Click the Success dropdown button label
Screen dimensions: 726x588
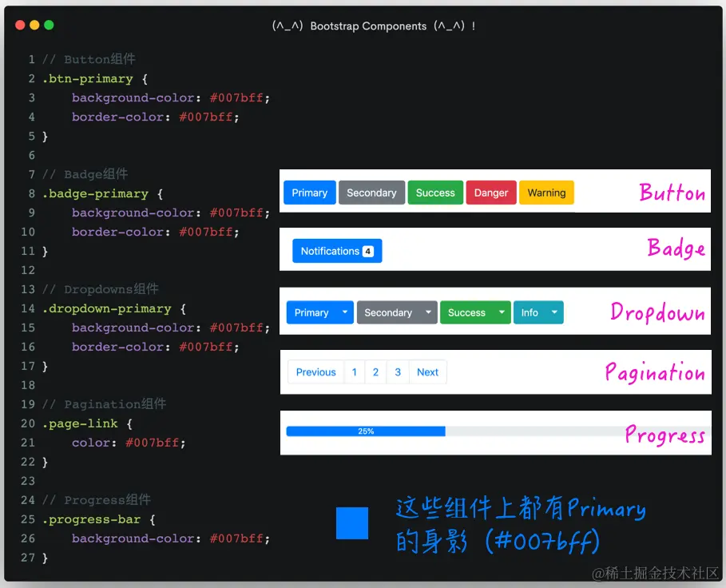click(x=466, y=312)
